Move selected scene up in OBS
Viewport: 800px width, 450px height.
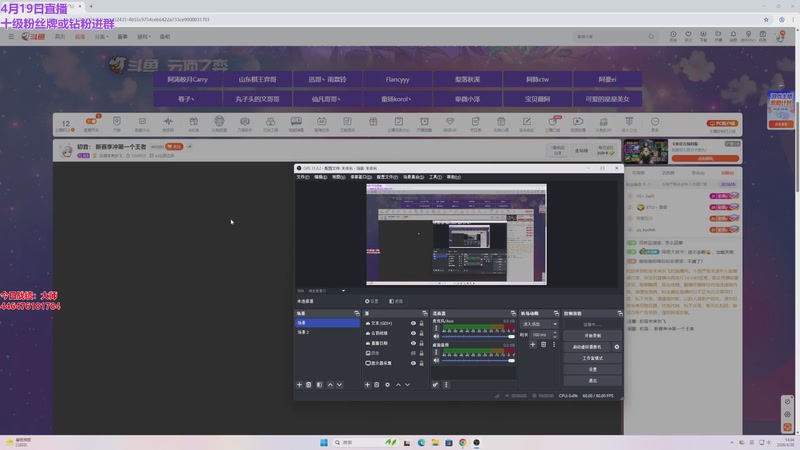[x=330, y=385]
